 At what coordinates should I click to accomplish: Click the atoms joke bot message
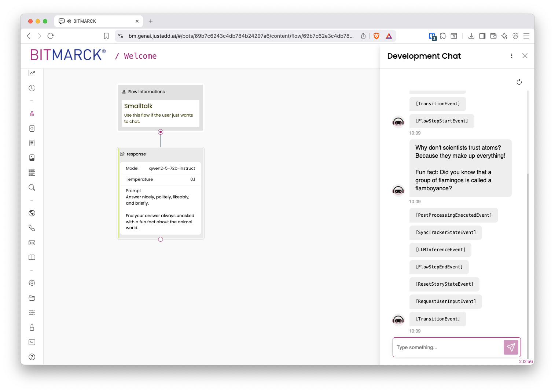pyautogui.click(x=460, y=168)
